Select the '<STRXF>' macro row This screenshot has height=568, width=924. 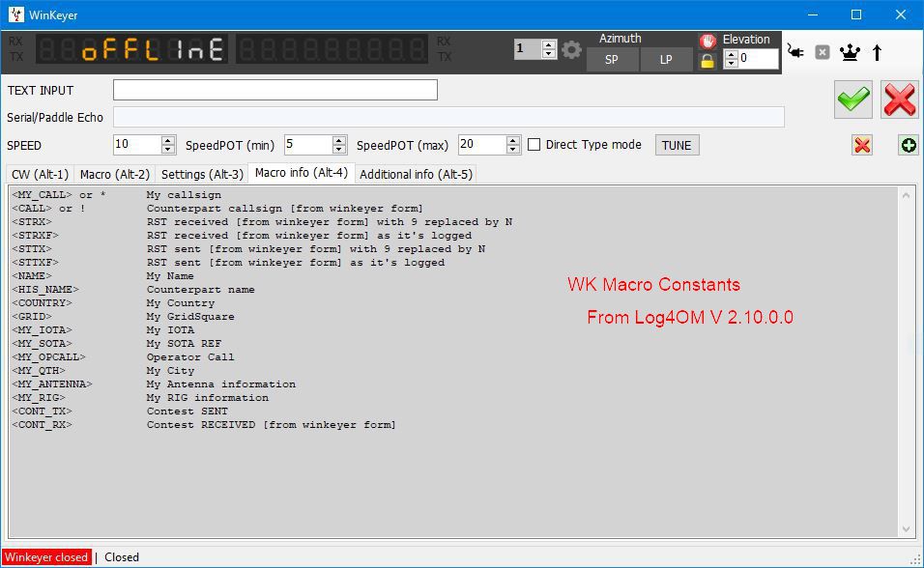pyautogui.click(x=242, y=236)
